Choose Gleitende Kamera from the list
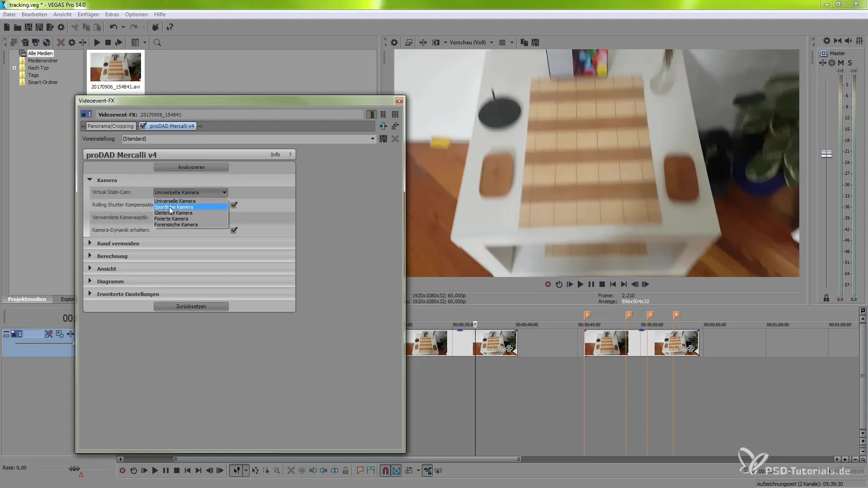This screenshot has height=488, width=868. pos(190,213)
